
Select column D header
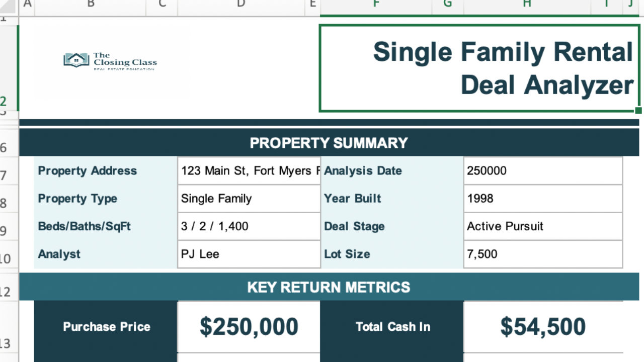(241, 4)
